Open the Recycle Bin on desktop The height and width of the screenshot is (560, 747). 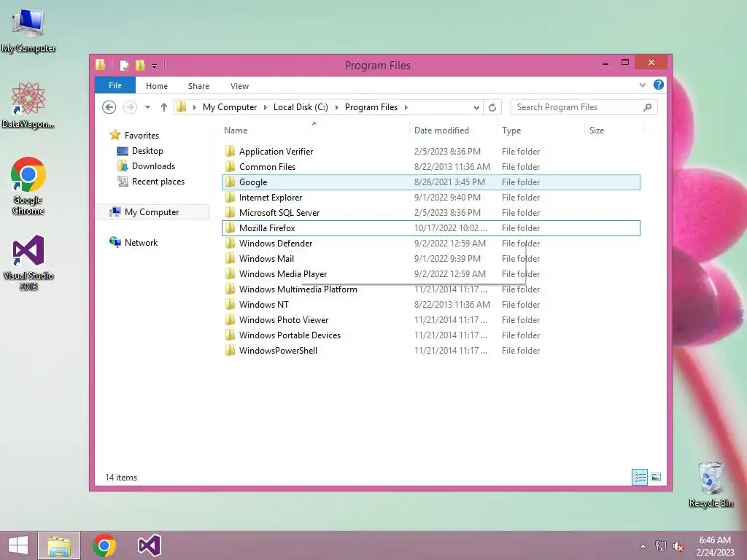pyautogui.click(x=711, y=484)
